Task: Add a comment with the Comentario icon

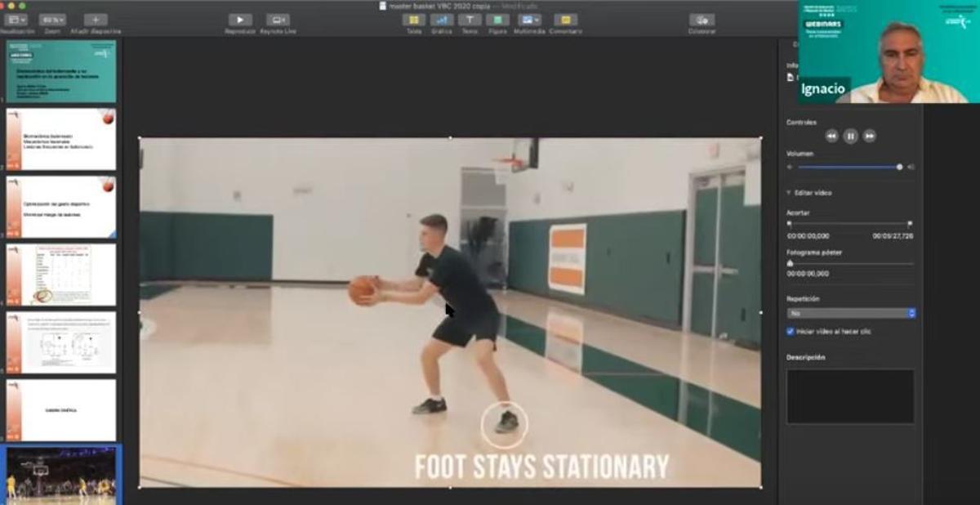Action: tap(565, 20)
